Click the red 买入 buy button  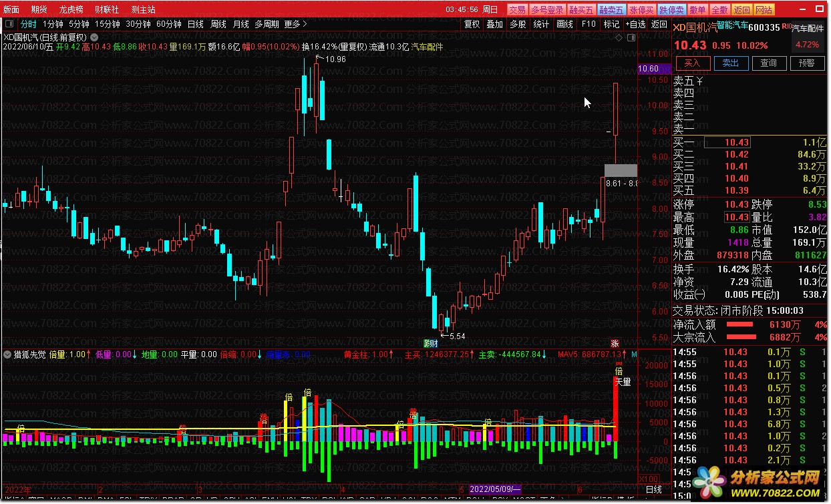[x=693, y=63]
